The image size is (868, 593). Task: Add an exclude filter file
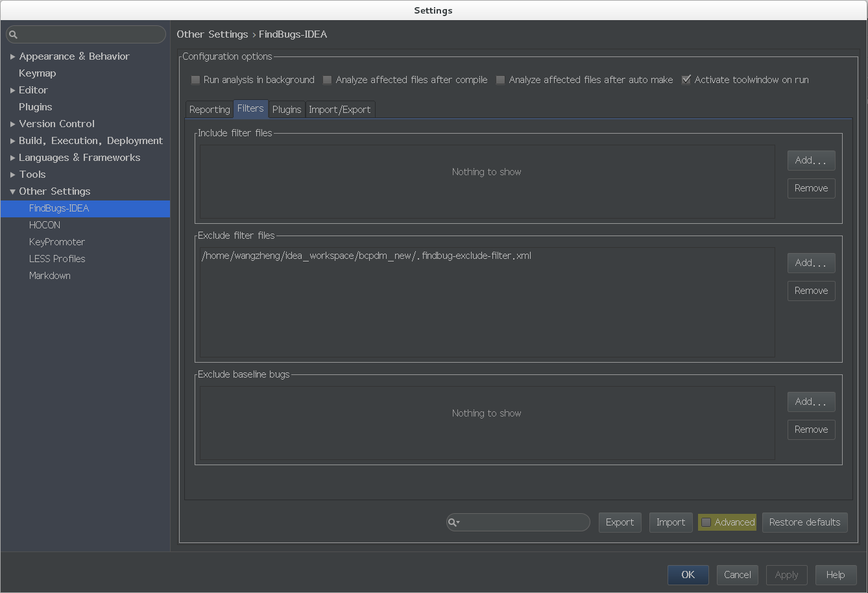pos(811,263)
